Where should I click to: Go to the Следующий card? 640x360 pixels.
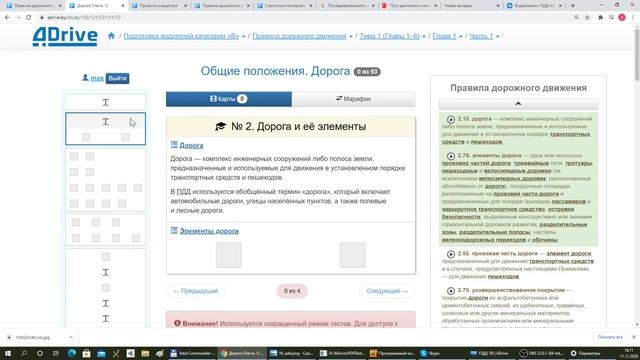(387, 291)
